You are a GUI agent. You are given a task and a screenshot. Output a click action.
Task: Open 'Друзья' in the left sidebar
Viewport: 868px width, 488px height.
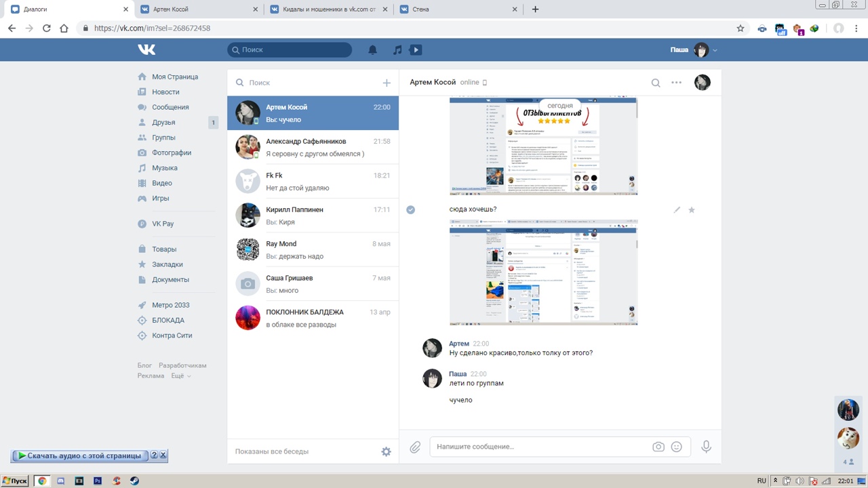pyautogui.click(x=163, y=123)
